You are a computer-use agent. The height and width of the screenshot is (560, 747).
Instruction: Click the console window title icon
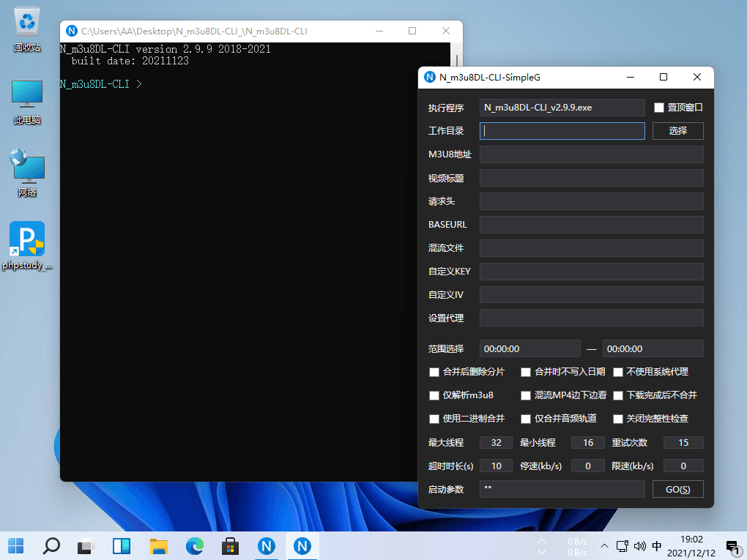point(72,31)
